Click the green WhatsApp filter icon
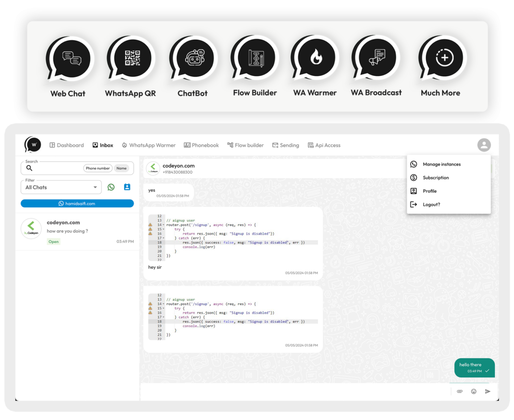The width and height of the screenshot is (514, 420). coord(111,187)
